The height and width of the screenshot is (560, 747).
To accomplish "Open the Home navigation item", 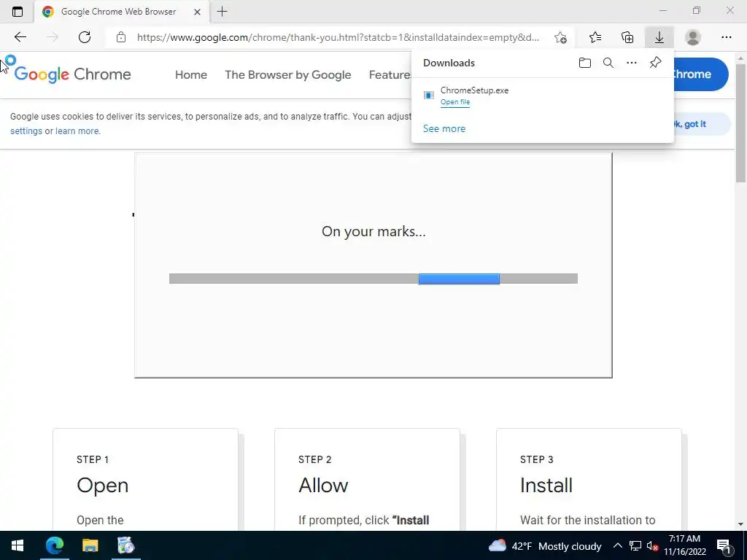I will pyautogui.click(x=191, y=75).
